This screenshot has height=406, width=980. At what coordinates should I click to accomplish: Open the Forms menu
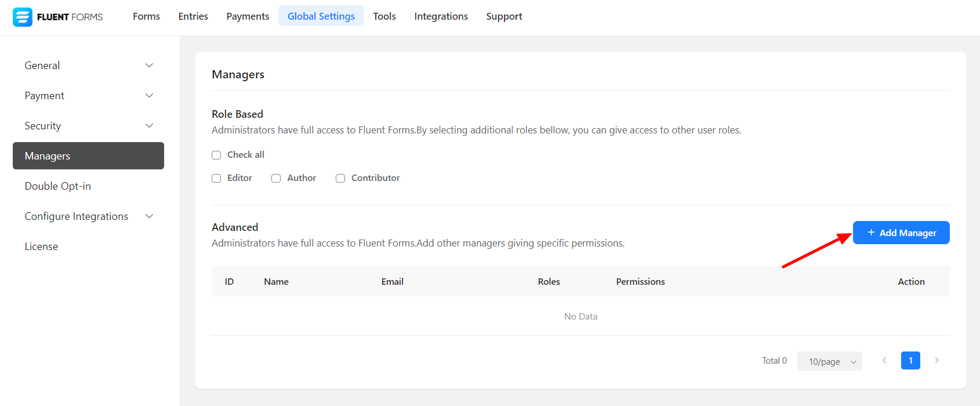[146, 16]
